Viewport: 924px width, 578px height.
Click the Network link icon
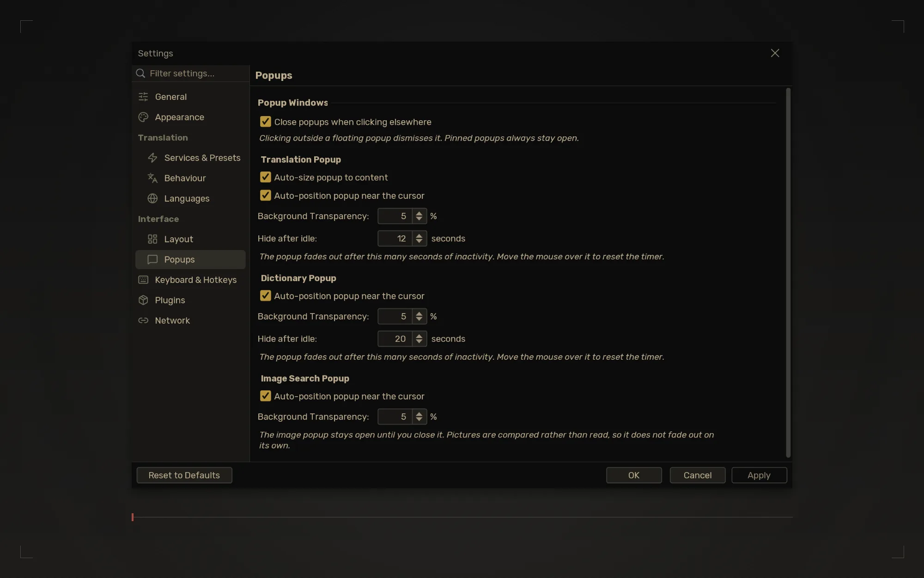[143, 320]
